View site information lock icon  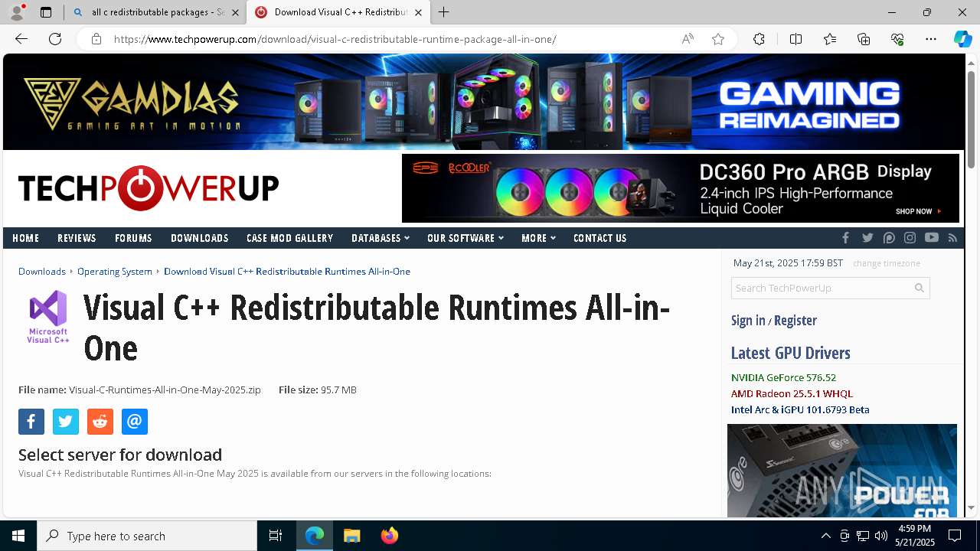point(96,39)
